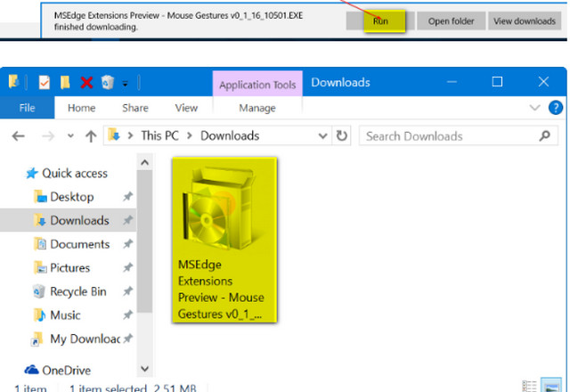The width and height of the screenshot is (570, 392).
Task: Click the navigation pane scroll down arrow
Action: (144, 369)
